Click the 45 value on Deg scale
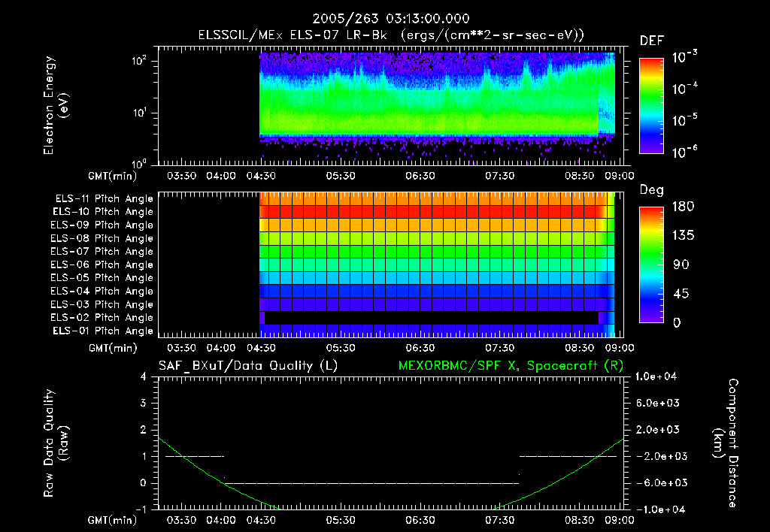The width and height of the screenshot is (770, 532). (681, 294)
